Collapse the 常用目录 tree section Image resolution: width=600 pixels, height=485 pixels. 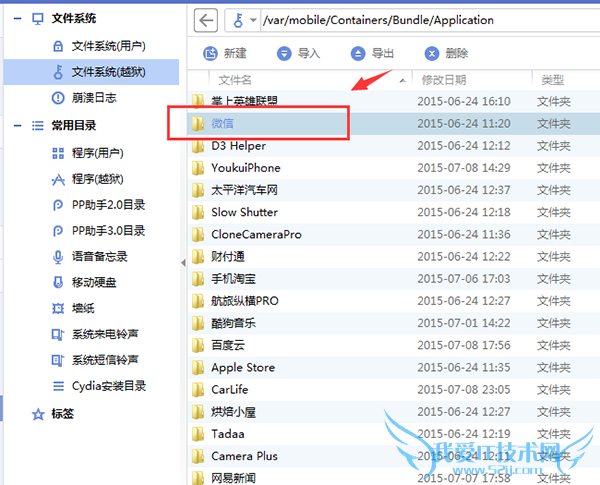click(x=18, y=126)
